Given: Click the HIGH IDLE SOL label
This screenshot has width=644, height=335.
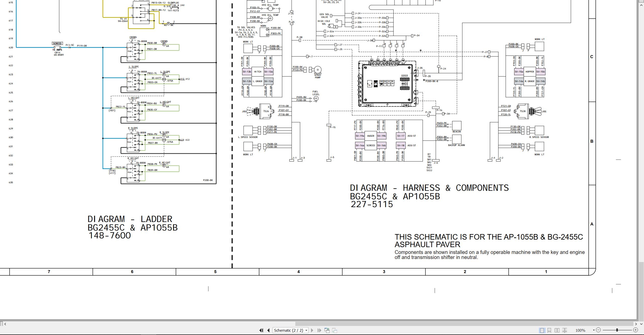Looking at the screenshot, I should 324,23.
